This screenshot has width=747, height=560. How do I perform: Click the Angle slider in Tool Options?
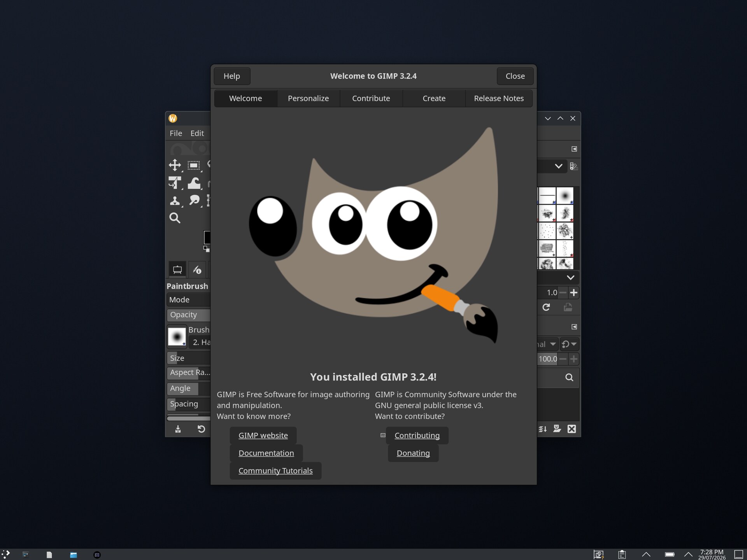click(x=189, y=388)
